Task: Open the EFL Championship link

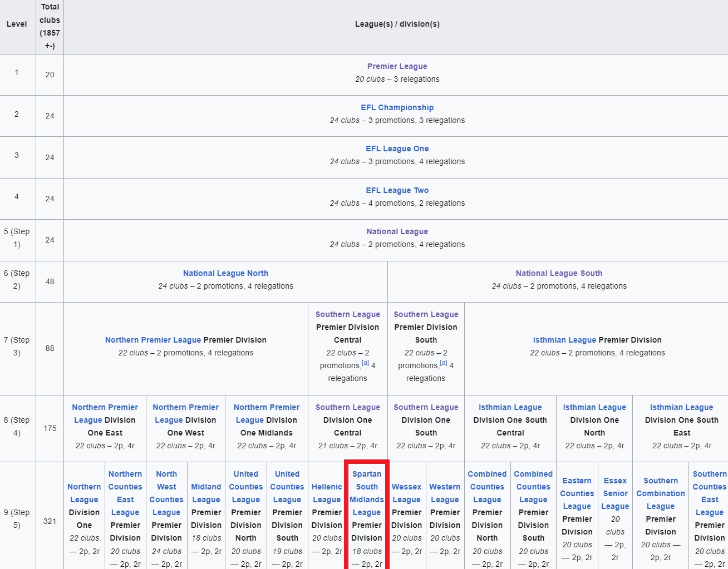Action: tap(397, 107)
